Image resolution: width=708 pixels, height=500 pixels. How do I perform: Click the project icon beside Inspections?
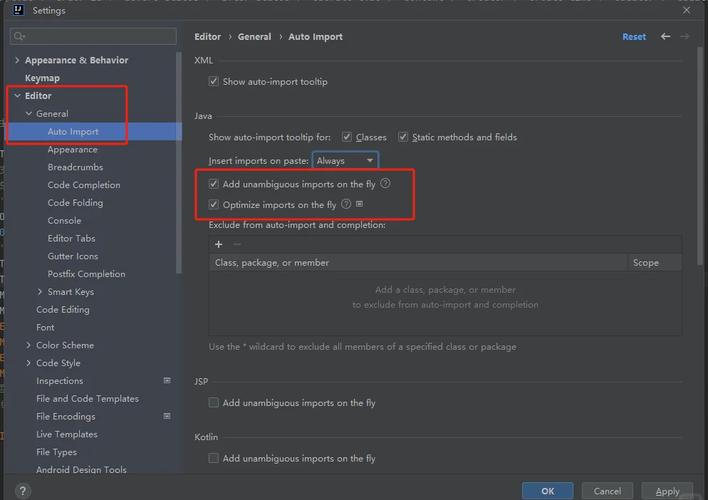(x=167, y=381)
